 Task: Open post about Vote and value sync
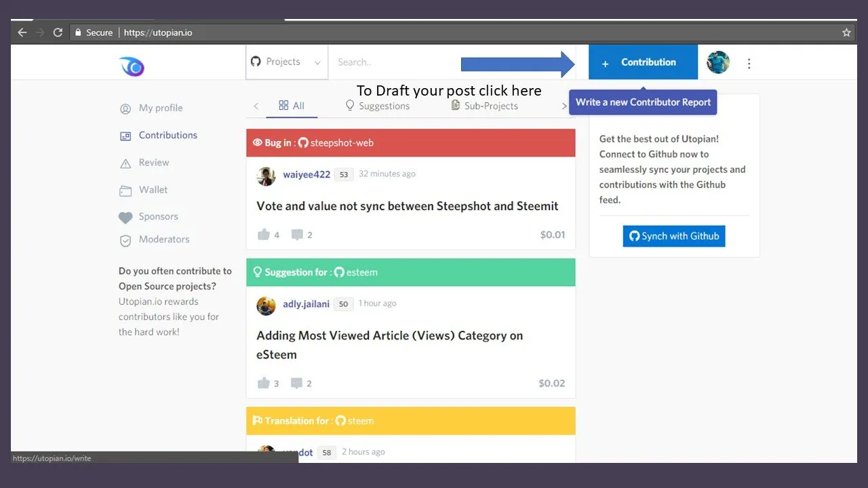pyautogui.click(x=408, y=206)
